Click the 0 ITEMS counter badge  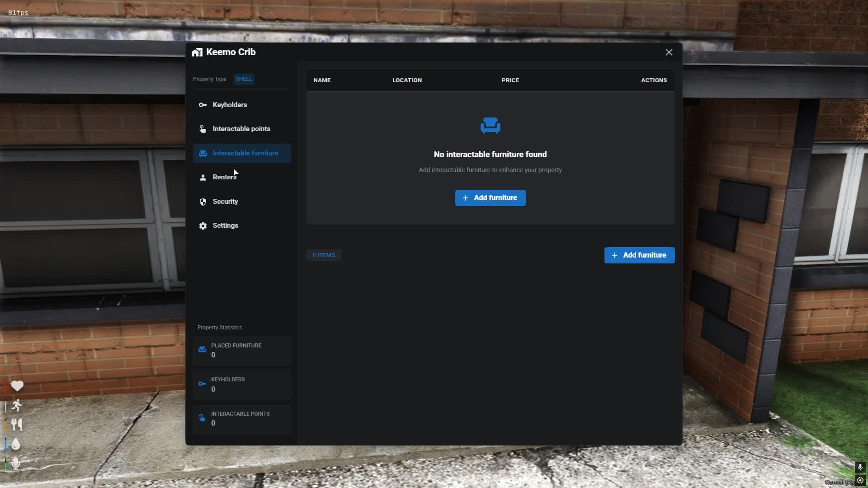[x=324, y=255]
